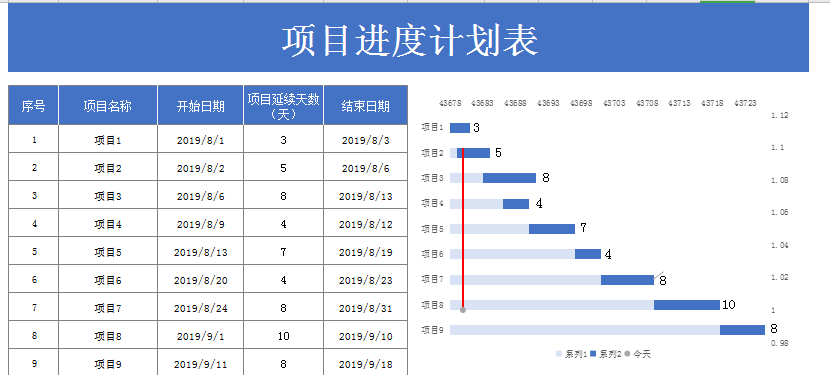Click the 结束日期 column header

click(366, 105)
